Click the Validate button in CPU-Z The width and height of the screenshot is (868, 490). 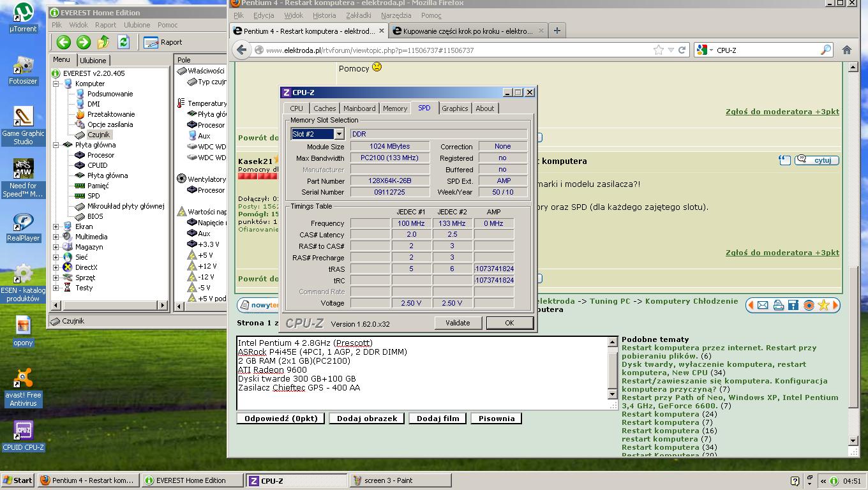click(x=458, y=323)
